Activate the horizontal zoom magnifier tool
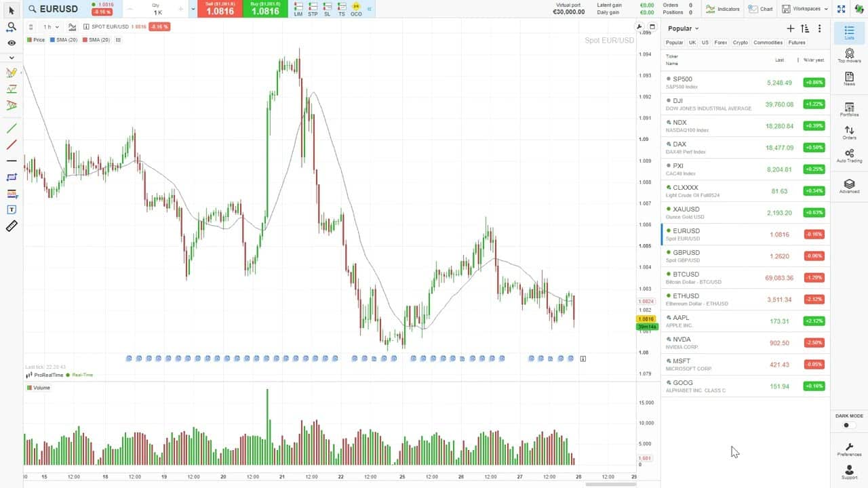868x488 pixels. coord(12,27)
